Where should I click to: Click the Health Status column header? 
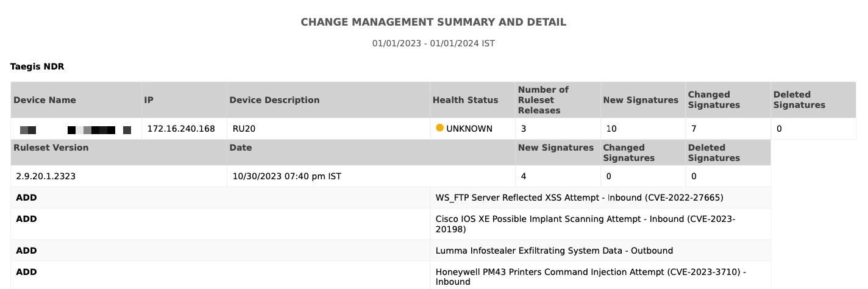point(465,100)
